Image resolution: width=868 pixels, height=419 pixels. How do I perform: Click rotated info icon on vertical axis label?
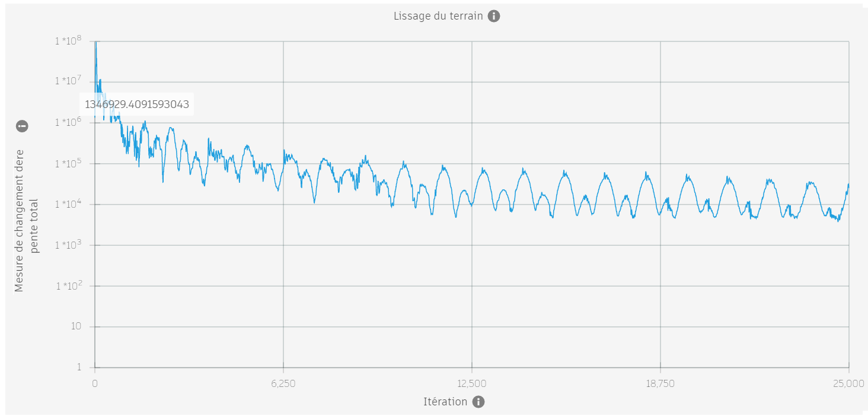22,126
